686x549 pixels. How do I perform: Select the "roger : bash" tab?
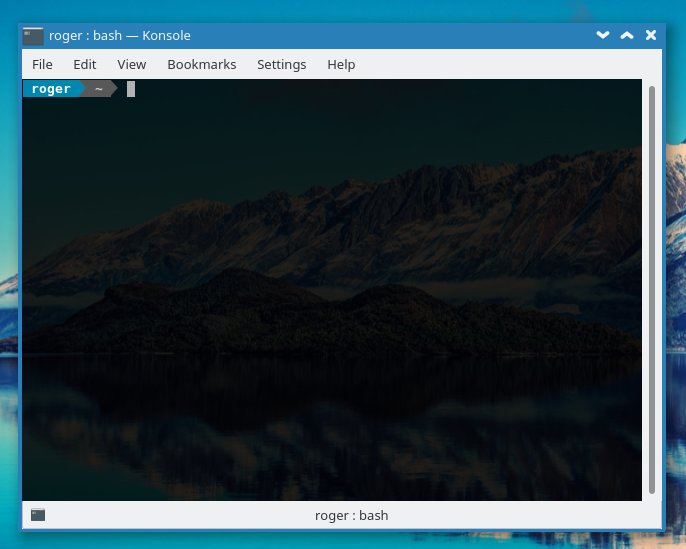click(x=351, y=516)
